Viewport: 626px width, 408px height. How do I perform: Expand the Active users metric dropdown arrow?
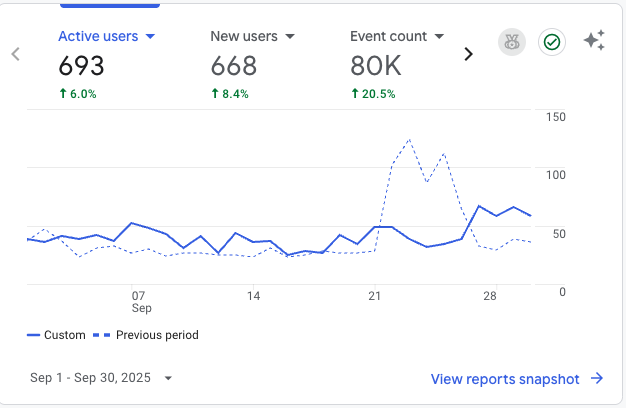point(151,36)
